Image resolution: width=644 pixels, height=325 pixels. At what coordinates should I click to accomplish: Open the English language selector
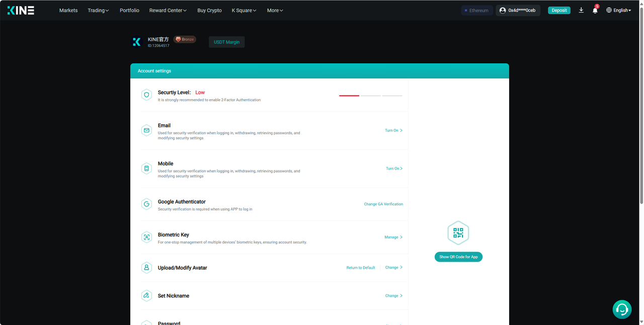point(619,10)
